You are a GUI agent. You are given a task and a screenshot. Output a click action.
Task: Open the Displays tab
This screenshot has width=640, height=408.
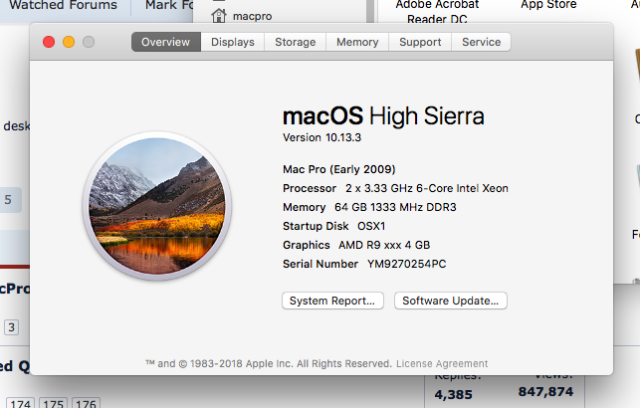233,42
